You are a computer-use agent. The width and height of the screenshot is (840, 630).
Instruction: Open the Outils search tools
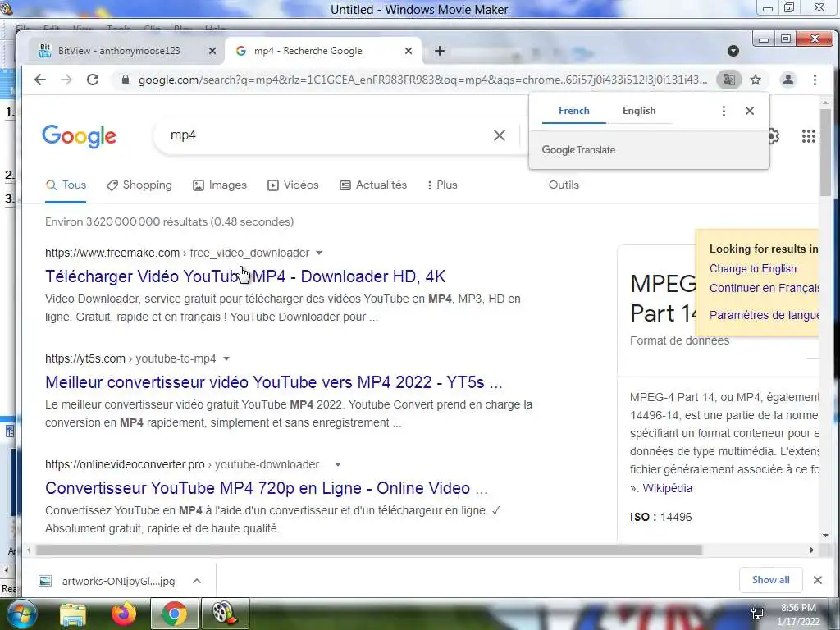point(564,185)
